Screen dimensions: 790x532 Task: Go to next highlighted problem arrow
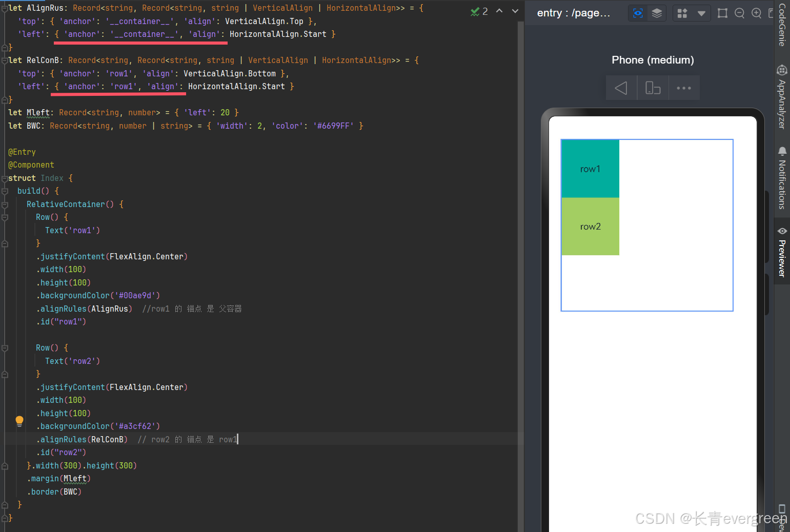tap(515, 11)
